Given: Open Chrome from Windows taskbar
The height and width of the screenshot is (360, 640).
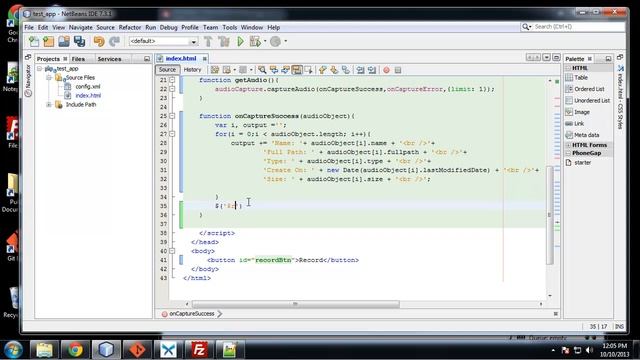Looking at the screenshot, I should pyautogui.click(x=75, y=350).
